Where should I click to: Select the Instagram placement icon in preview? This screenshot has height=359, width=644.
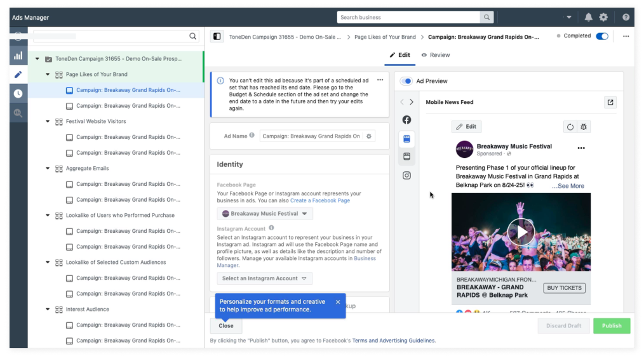406,176
